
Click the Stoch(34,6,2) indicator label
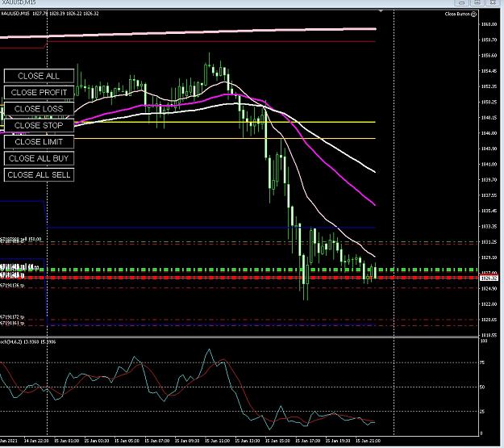pyautogui.click(x=28, y=341)
